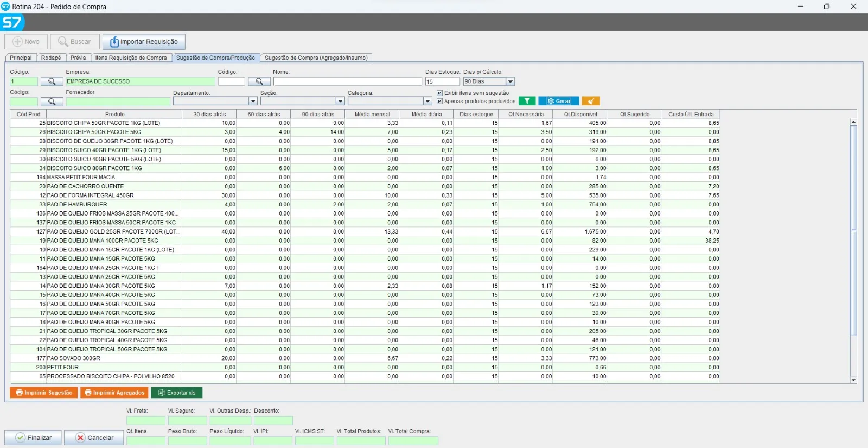Screen dimensions: 868x448
Task: Click the Fornecedor code search magnifier
Action: click(x=52, y=102)
